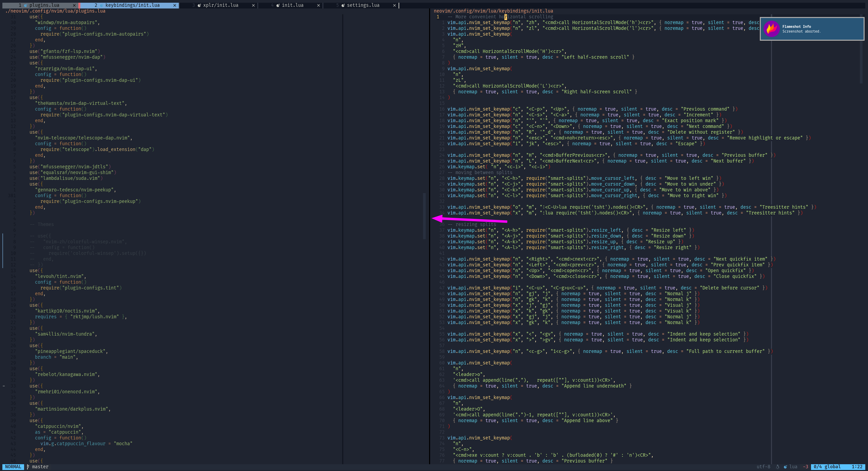Click the NORMAL mode indicator
The image size is (868, 471).
pos(13,467)
